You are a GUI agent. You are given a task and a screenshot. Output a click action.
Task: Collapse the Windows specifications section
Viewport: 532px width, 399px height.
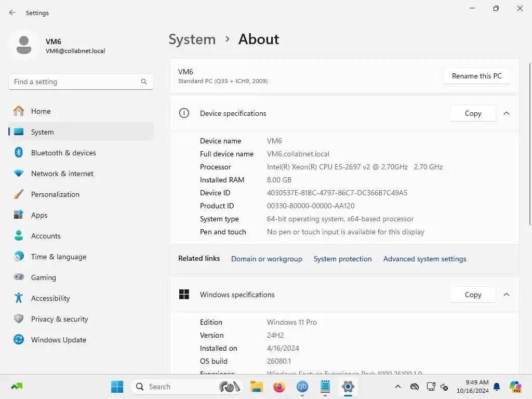506,295
